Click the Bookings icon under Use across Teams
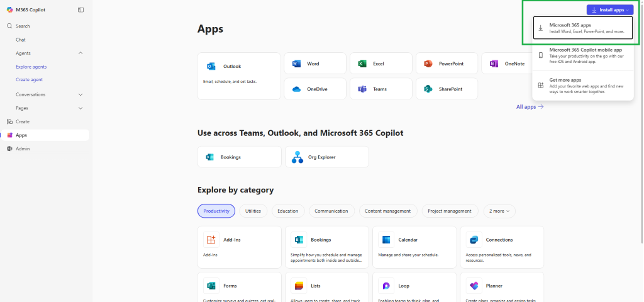 [x=210, y=157]
